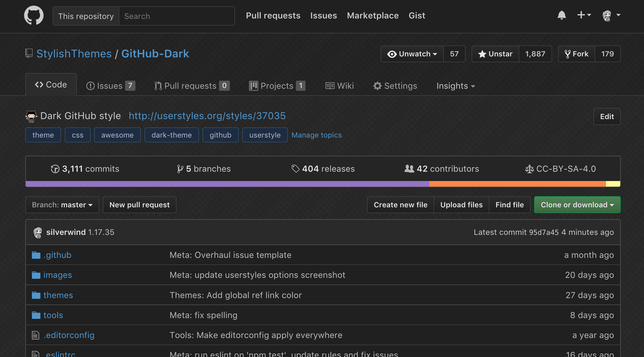This screenshot has height=357, width=644.
Task: Click inside the Search field
Action: (x=177, y=16)
